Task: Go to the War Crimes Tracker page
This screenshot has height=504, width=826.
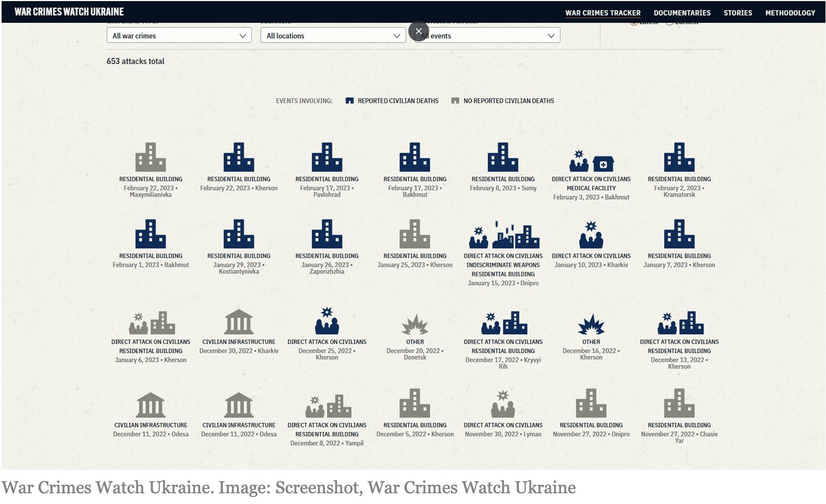Action: 603,13
